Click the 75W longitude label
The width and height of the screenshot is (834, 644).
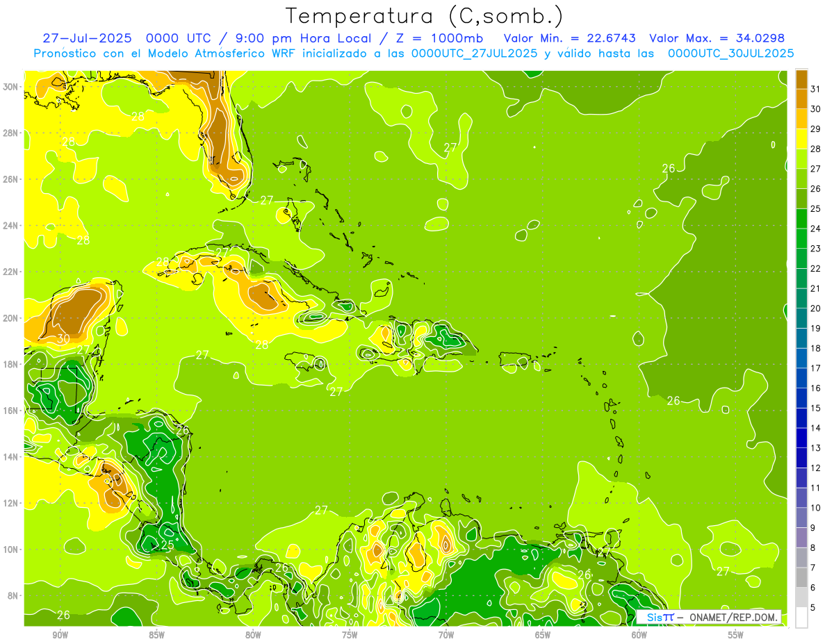pyautogui.click(x=350, y=636)
